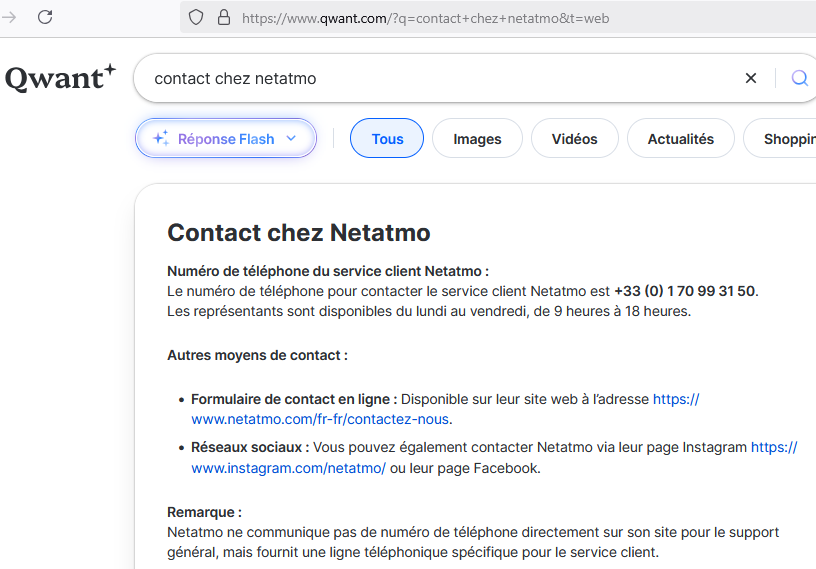Open the tracking protection shield icon
The image size is (816, 569).
pos(196,18)
